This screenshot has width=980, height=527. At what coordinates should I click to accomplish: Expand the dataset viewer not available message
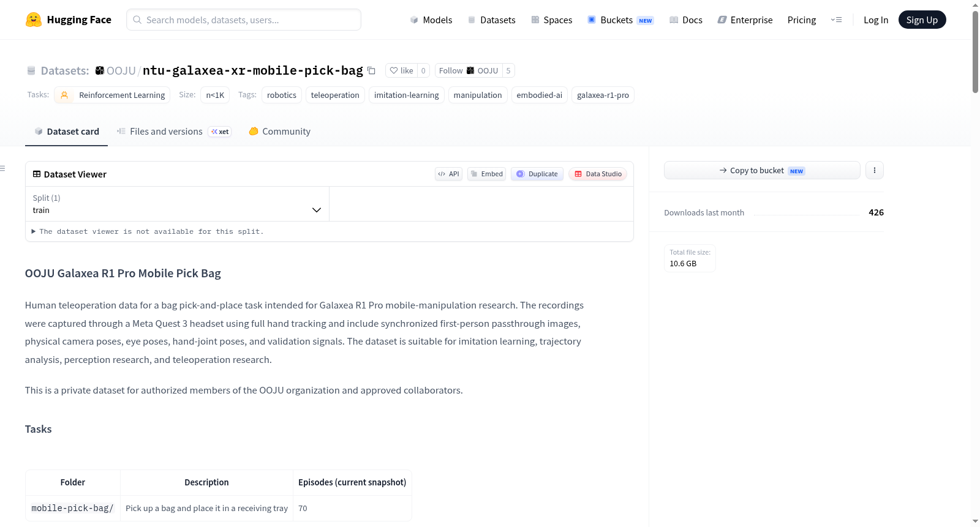click(x=148, y=231)
